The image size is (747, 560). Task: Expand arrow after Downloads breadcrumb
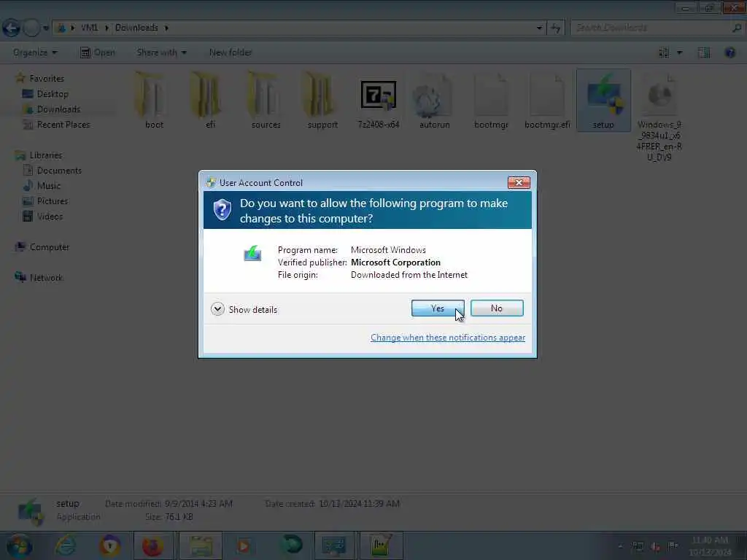pos(166,28)
